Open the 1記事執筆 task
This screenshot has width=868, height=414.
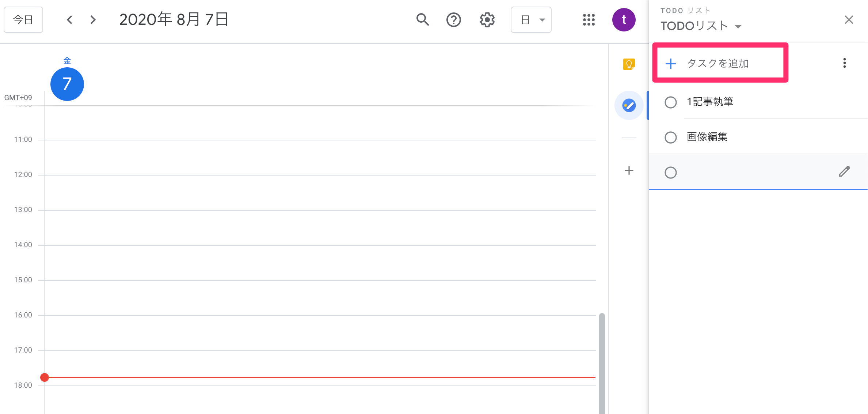pos(710,102)
